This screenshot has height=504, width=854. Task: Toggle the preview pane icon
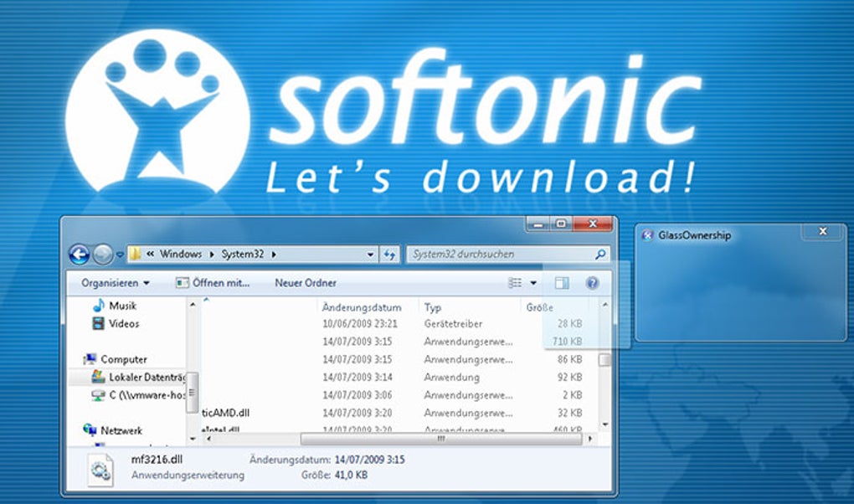(x=562, y=283)
